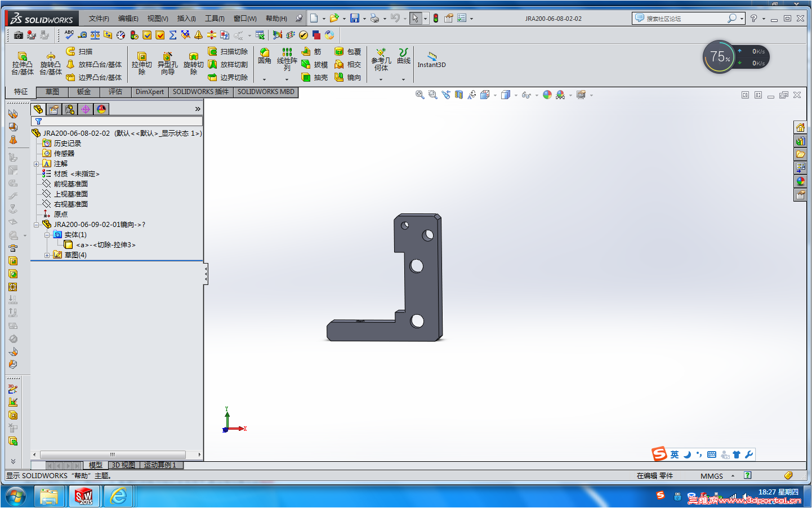Open the 3D 视图 bottom tab
812x508 pixels.
pos(123,465)
